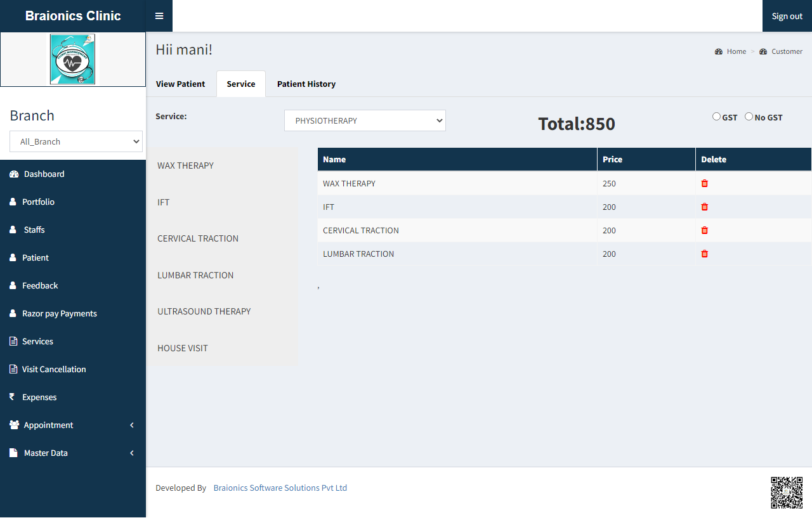Remove CERVICAL TRACTION with its trash icon

705,230
